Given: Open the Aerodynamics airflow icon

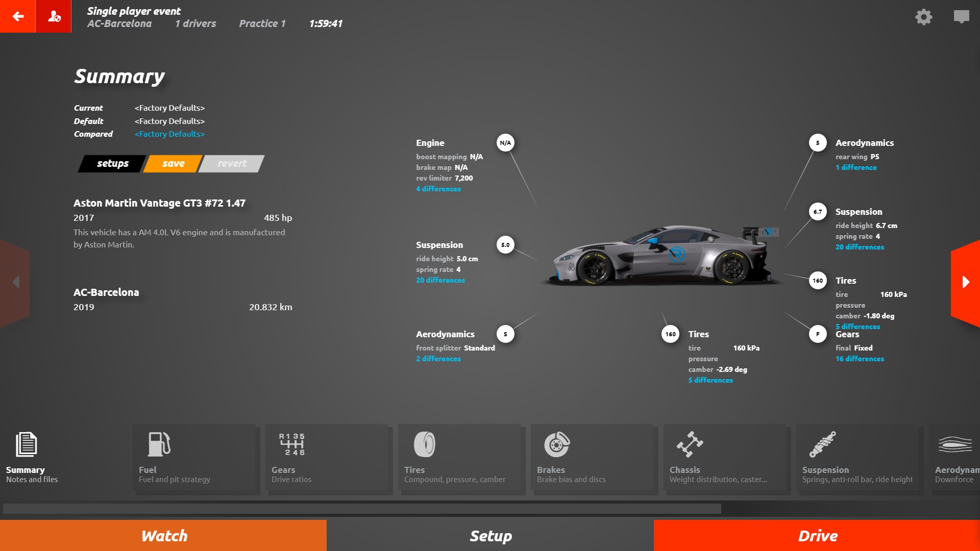Looking at the screenshot, I should tap(954, 444).
